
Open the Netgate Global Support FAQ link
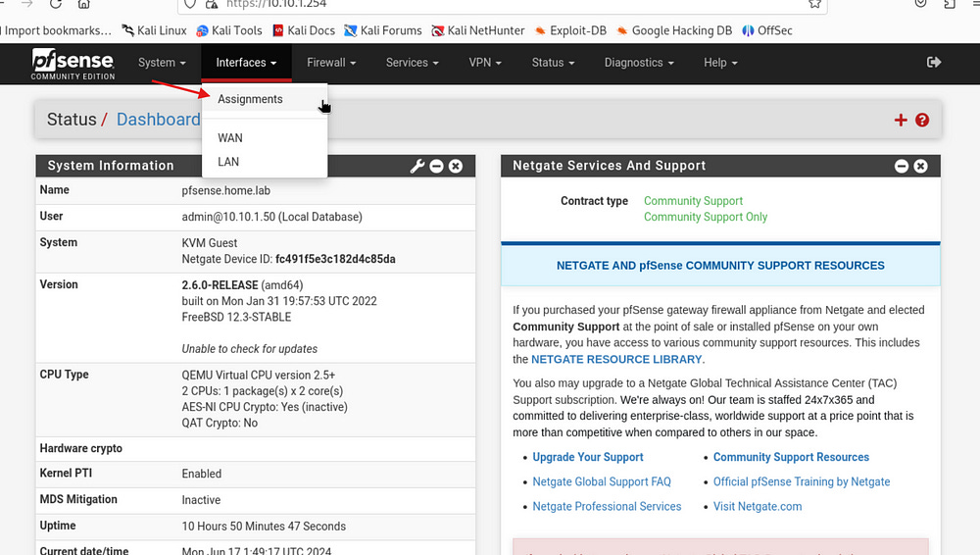point(602,481)
